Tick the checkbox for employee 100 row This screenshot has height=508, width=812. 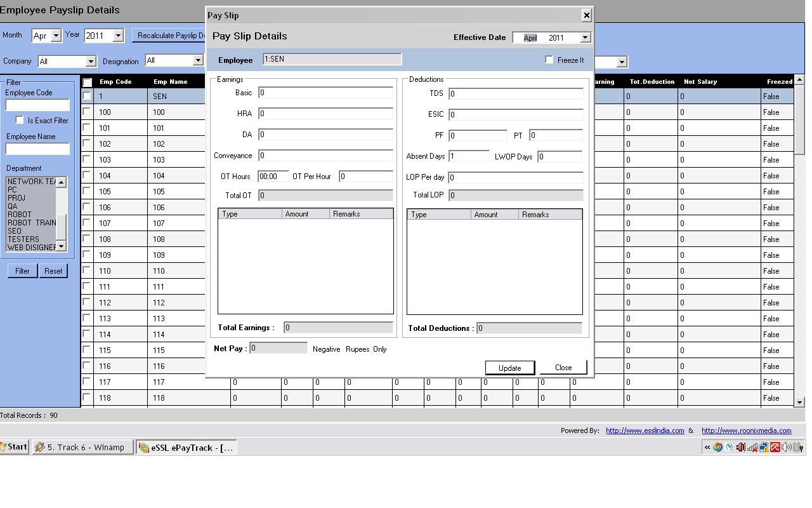coord(87,112)
